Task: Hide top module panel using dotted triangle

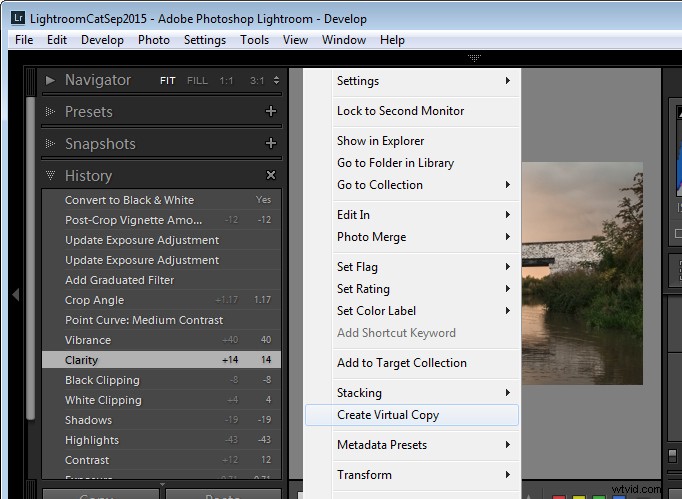Action: pyautogui.click(x=475, y=58)
